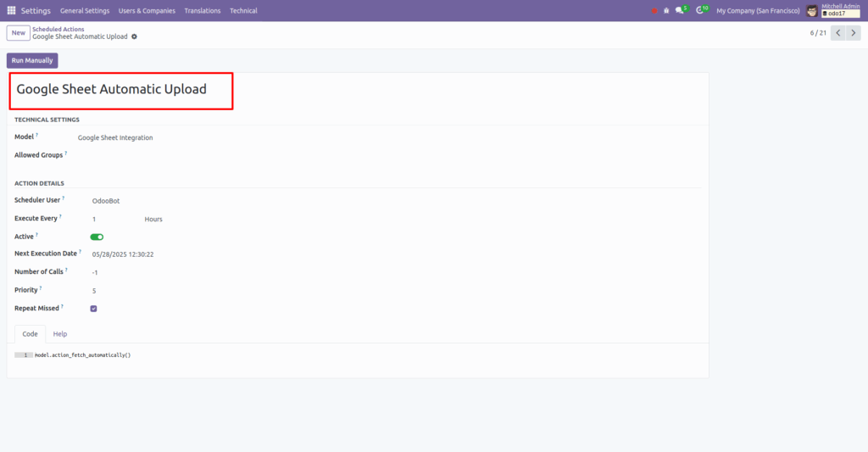The height and width of the screenshot is (452, 868).
Task: Click the odo17 database name label
Action: click(x=840, y=14)
